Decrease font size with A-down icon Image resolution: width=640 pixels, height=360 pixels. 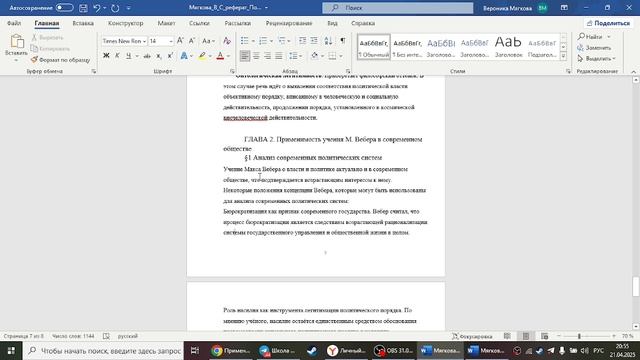[191, 41]
